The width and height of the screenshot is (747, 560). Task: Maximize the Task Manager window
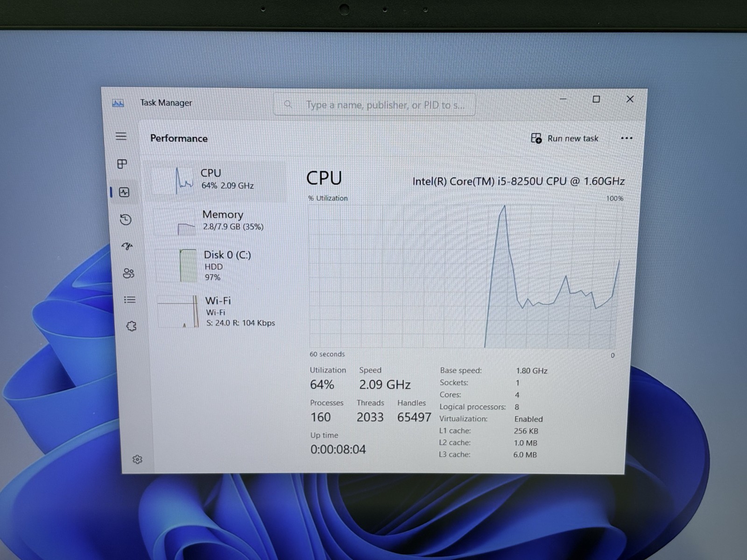596,99
